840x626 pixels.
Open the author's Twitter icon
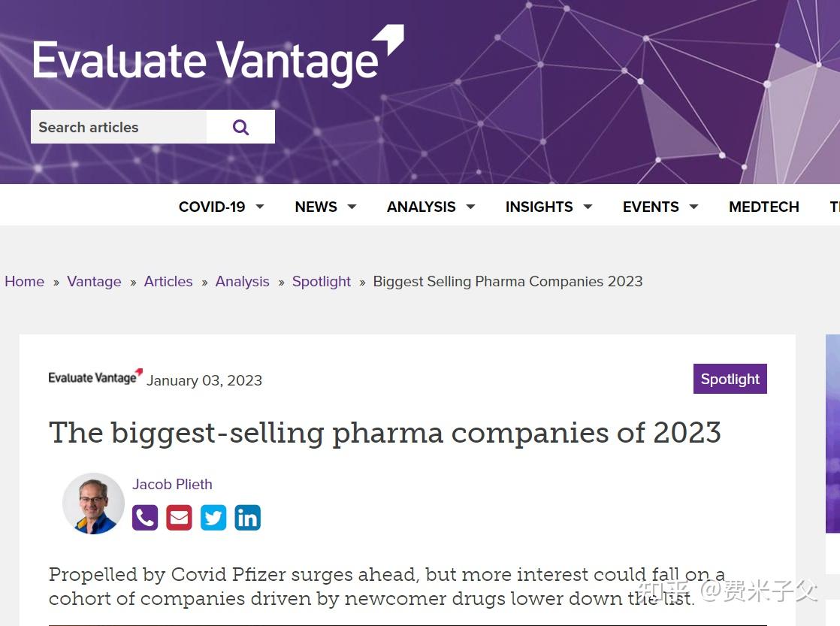(213, 518)
